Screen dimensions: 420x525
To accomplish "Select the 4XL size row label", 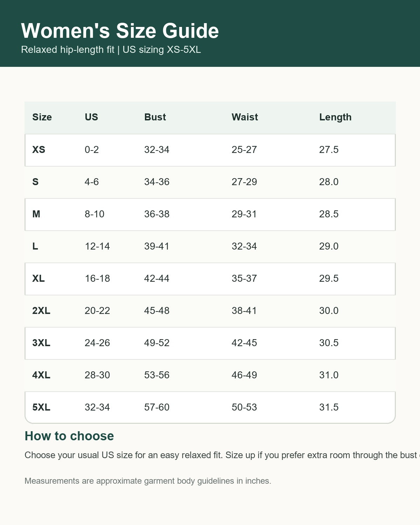I will pos(41,375).
